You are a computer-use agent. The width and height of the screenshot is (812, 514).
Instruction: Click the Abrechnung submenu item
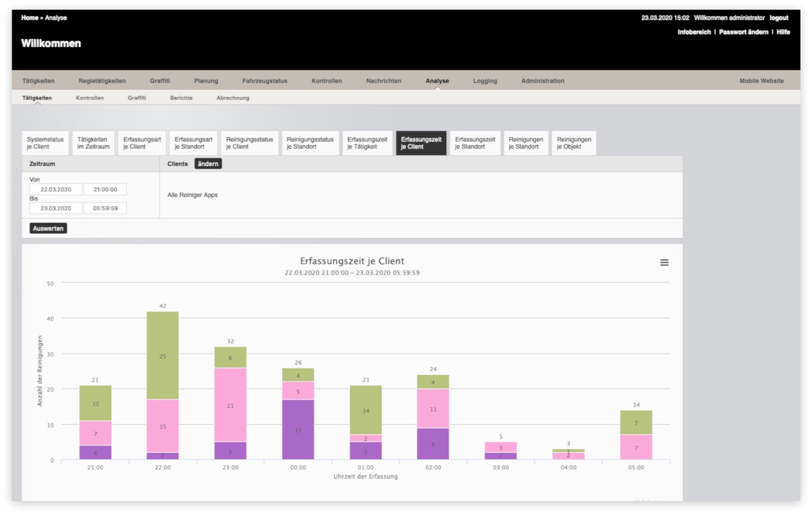(233, 98)
